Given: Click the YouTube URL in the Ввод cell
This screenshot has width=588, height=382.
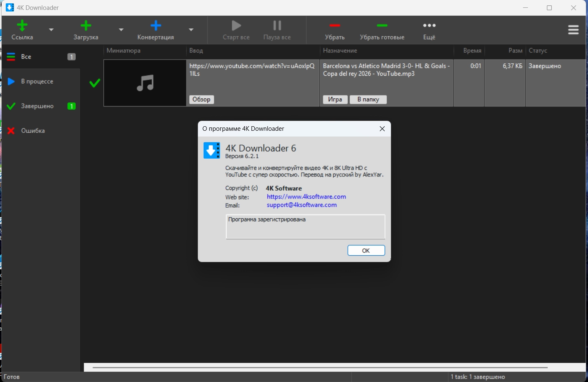Looking at the screenshot, I should 252,69.
